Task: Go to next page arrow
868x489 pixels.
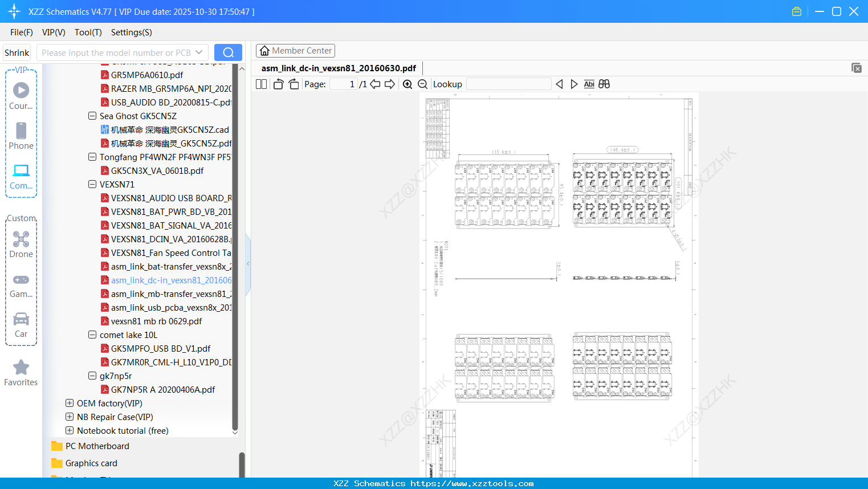Action: tap(390, 84)
